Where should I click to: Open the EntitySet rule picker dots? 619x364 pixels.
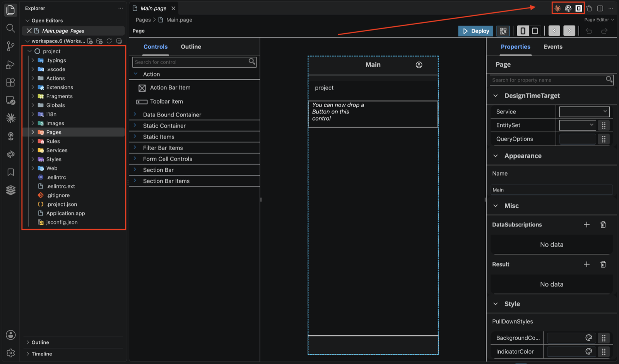[x=604, y=125]
